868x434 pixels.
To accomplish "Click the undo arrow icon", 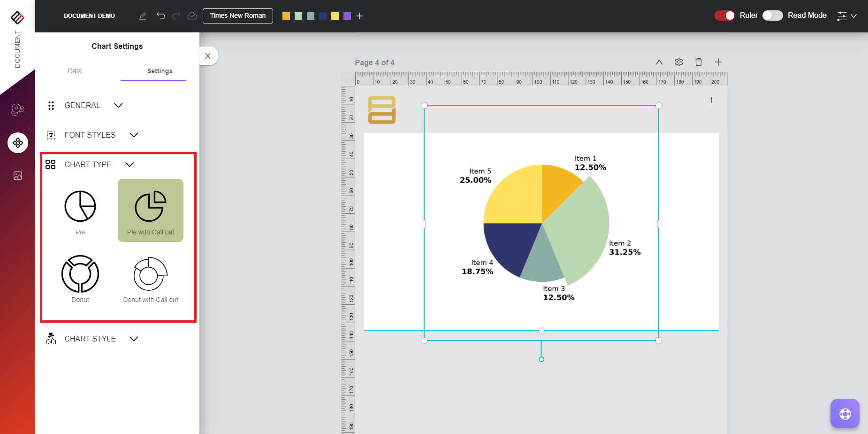I will pos(161,16).
